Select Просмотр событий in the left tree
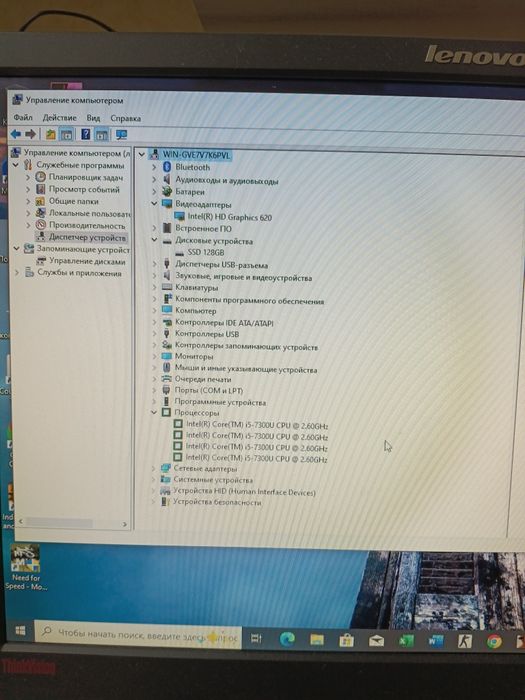 click(84, 189)
